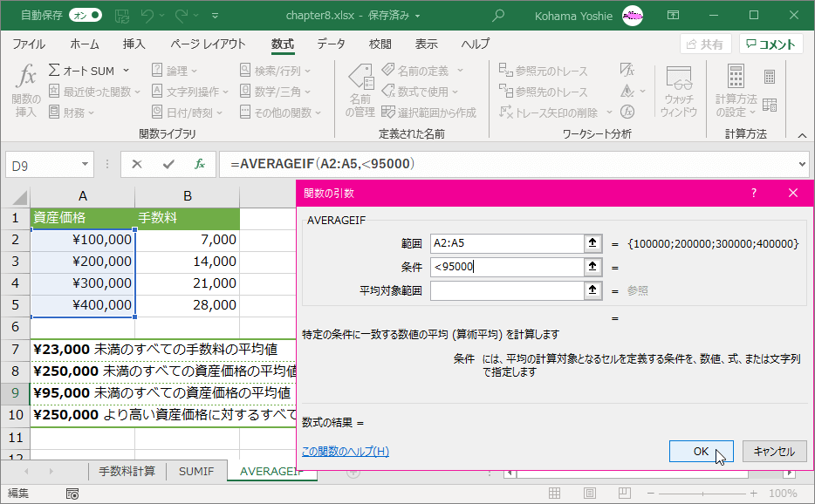Click 名前の定義 Define Name
Viewport: 815px width, 504px height.
click(416, 71)
